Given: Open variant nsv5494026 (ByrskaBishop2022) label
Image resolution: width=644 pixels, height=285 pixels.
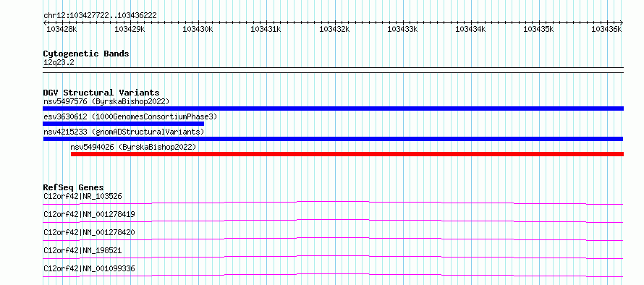Looking at the screenshot, I should [x=133, y=147].
